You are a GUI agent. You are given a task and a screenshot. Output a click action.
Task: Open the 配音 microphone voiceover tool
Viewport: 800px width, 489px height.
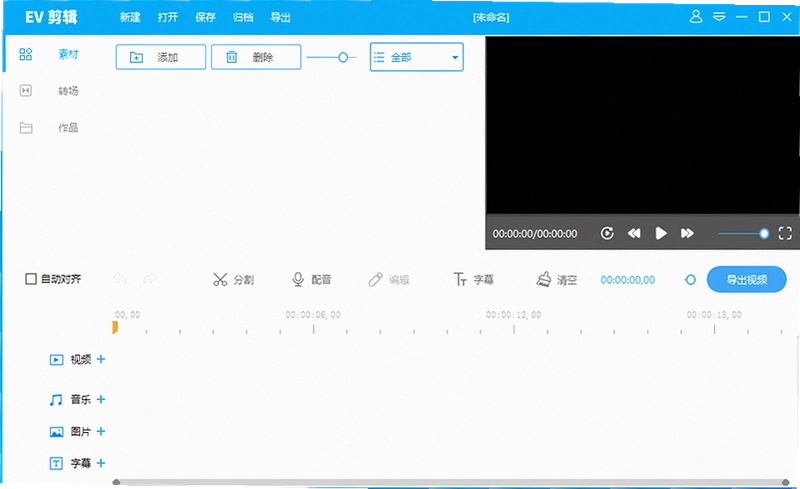coord(311,279)
